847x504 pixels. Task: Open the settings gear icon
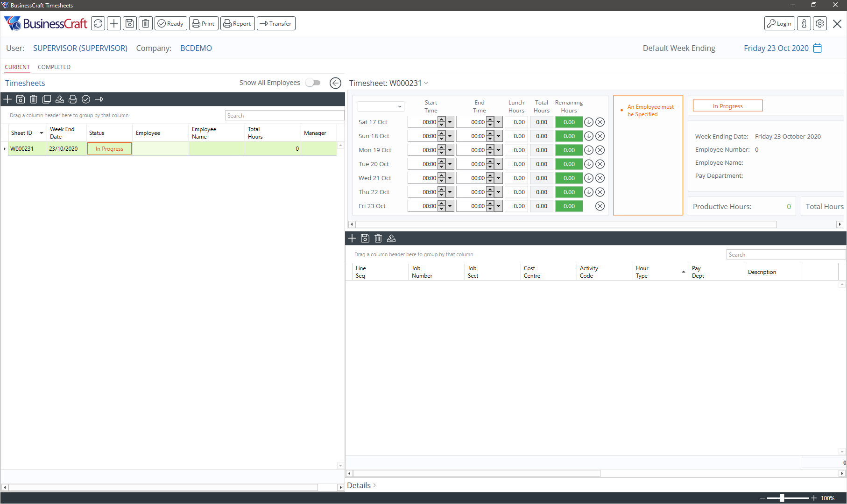(x=820, y=23)
